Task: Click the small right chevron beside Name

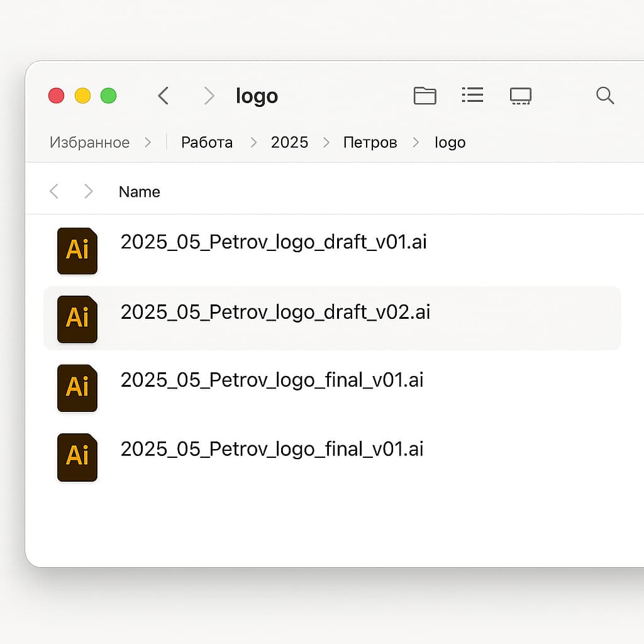Action: (x=88, y=191)
